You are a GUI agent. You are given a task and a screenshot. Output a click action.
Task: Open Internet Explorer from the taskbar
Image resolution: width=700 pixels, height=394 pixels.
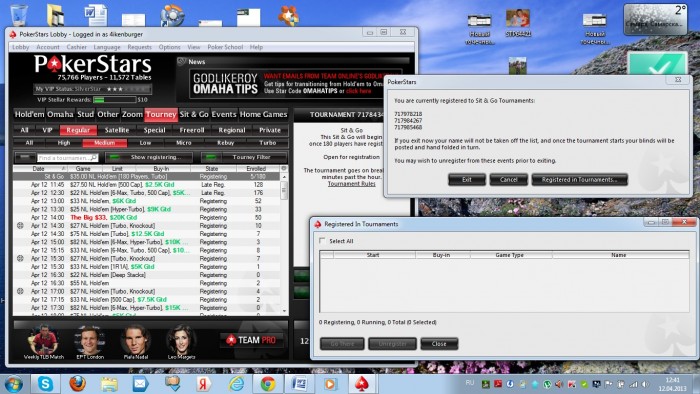point(236,384)
